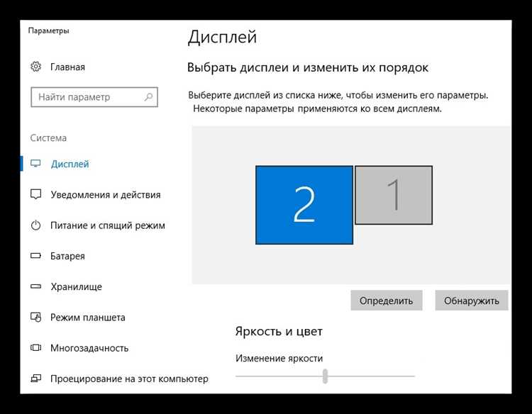This screenshot has height=414, width=532.
Task: Click the Обнаружить button
Action: pos(472,301)
